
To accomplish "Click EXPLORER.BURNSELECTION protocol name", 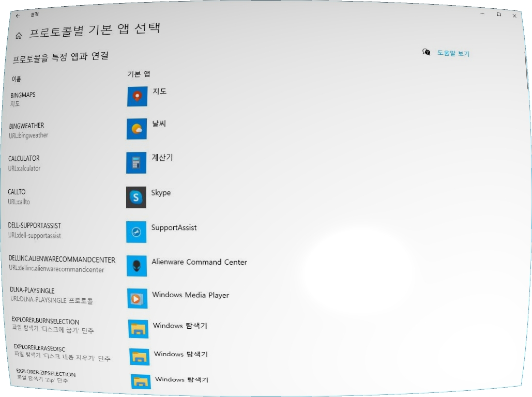I will [45, 320].
